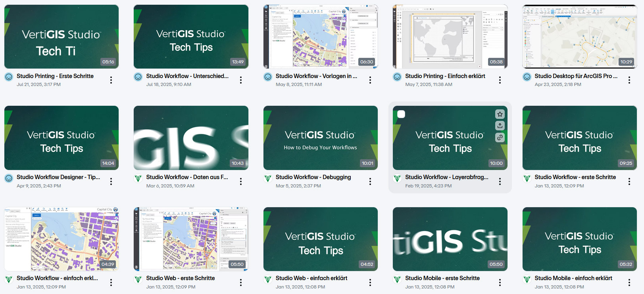Play the Studio Mobile - einfach erklärt thumbnail
Screen dimensions: 644x294
pos(580,239)
